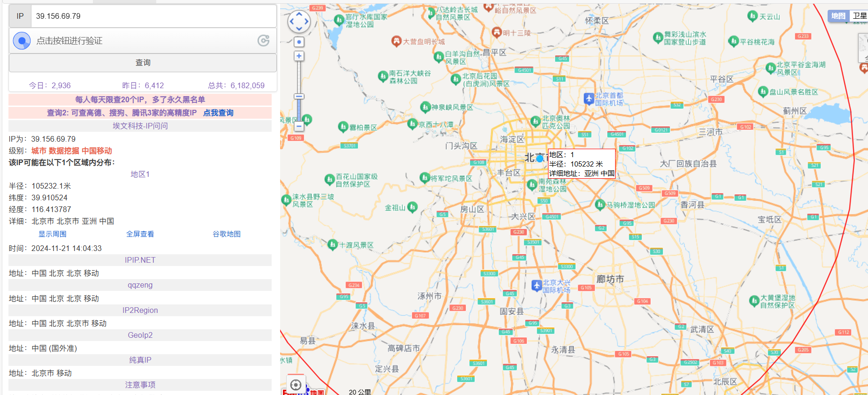Click the 将军坨风景区 marker

click(425, 178)
